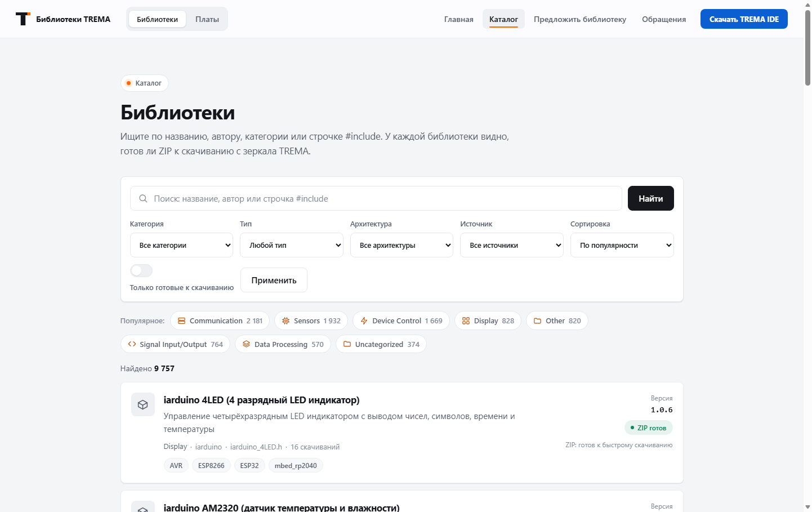Click the Каталог breadcrumb pill
The height and width of the screenshot is (512, 812).
(x=145, y=83)
